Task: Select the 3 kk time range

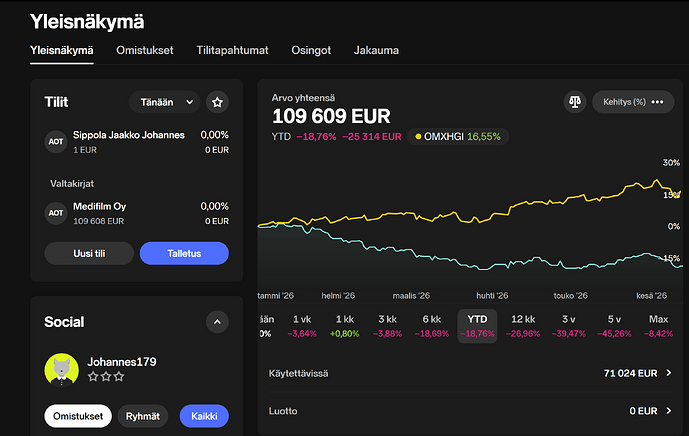Action: coord(388,326)
